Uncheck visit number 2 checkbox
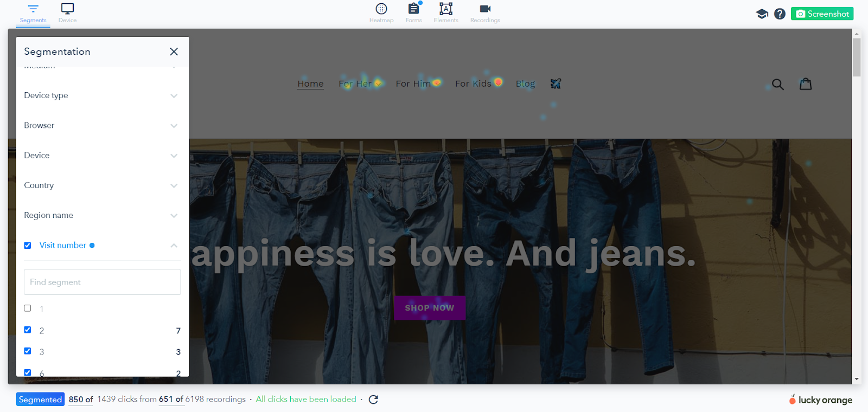The height and width of the screenshot is (412, 868). (28, 330)
